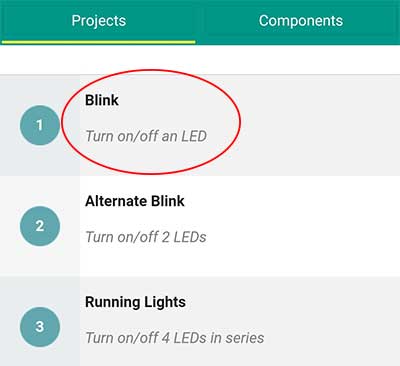
Task: Tap the 'Turn on/off 2 LEDs' description
Action: [x=146, y=237]
